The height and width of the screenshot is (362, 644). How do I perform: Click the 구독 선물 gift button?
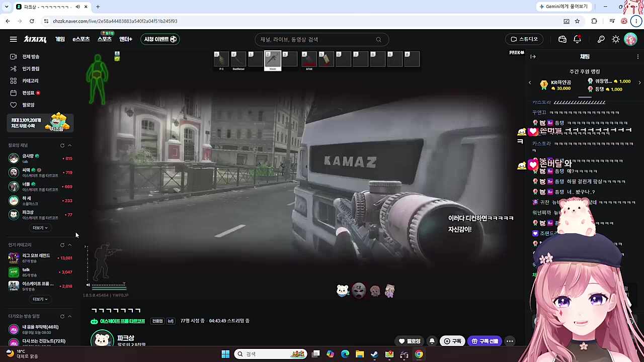[485, 341]
